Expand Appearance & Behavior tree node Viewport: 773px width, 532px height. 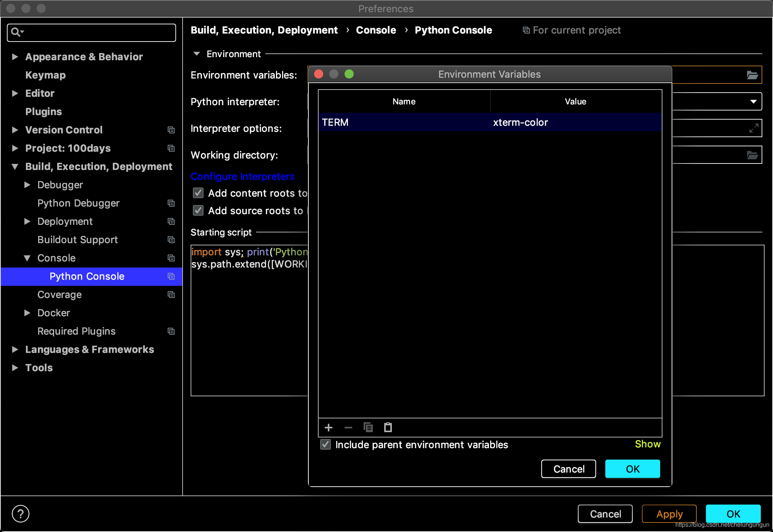point(15,57)
